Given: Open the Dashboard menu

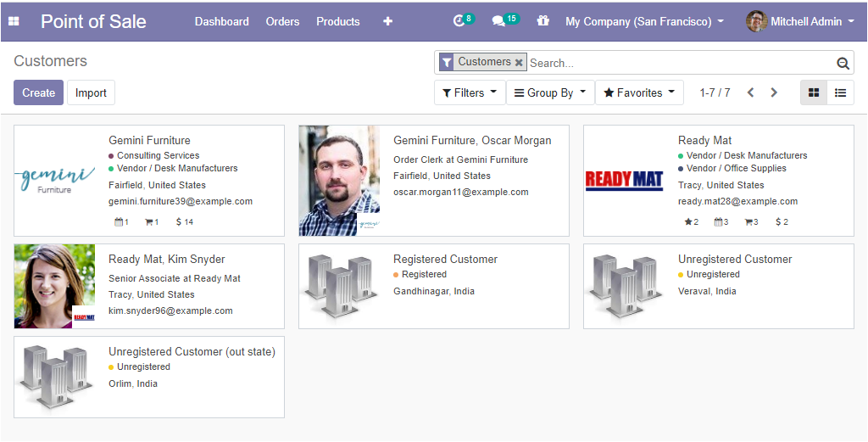Looking at the screenshot, I should point(221,21).
